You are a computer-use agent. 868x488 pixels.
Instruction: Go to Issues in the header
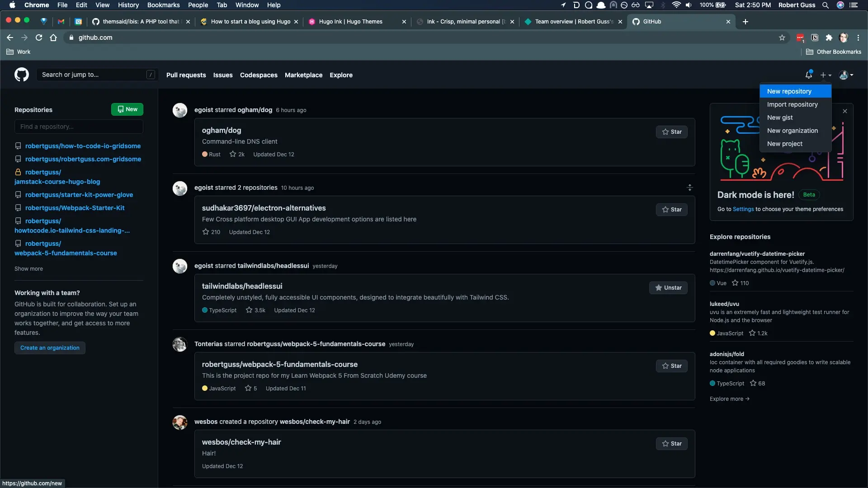[x=223, y=75]
